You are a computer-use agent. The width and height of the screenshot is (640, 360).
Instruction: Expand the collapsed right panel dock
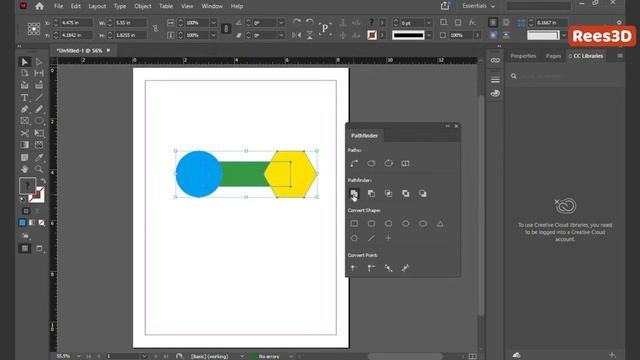(x=499, y=46)
